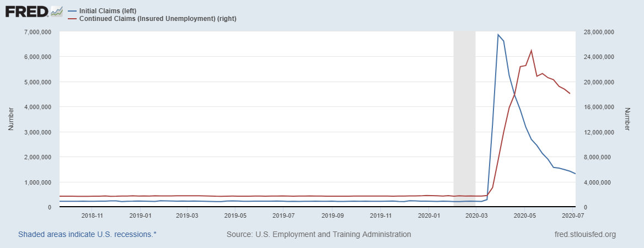Select the "Initial Claims (left)" legend label
Viewport: 644px width, 248px height.
pos(109,11)
